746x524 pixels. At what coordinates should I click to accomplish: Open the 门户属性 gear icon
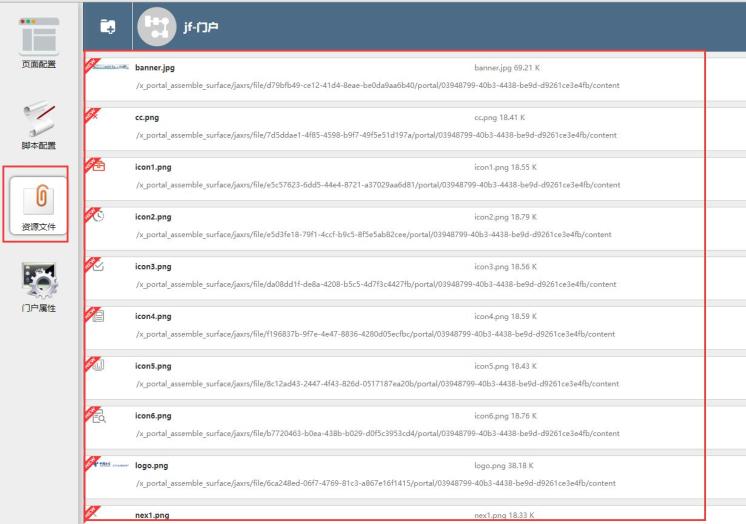[x=39, y=281]
